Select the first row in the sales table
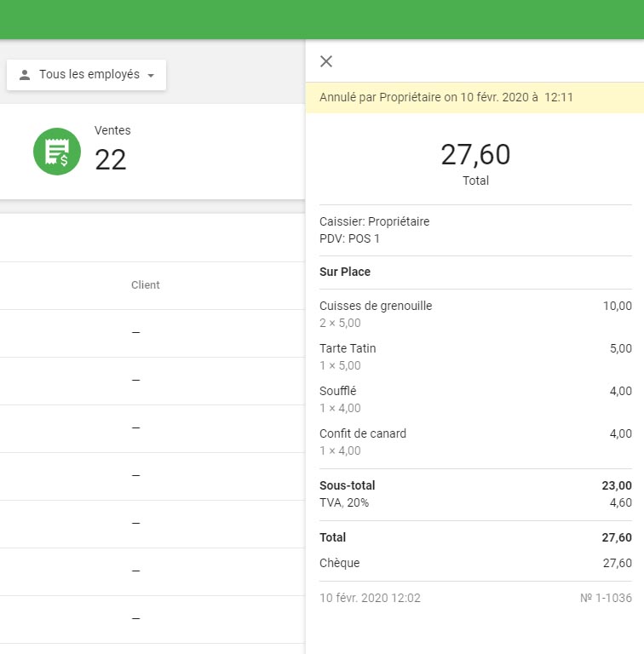 [x=152, y=332]
